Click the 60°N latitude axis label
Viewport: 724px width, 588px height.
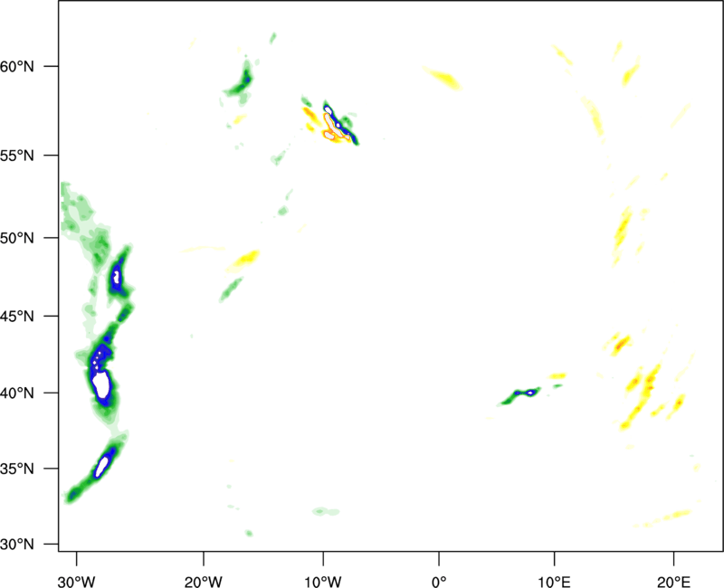(17, 66)
